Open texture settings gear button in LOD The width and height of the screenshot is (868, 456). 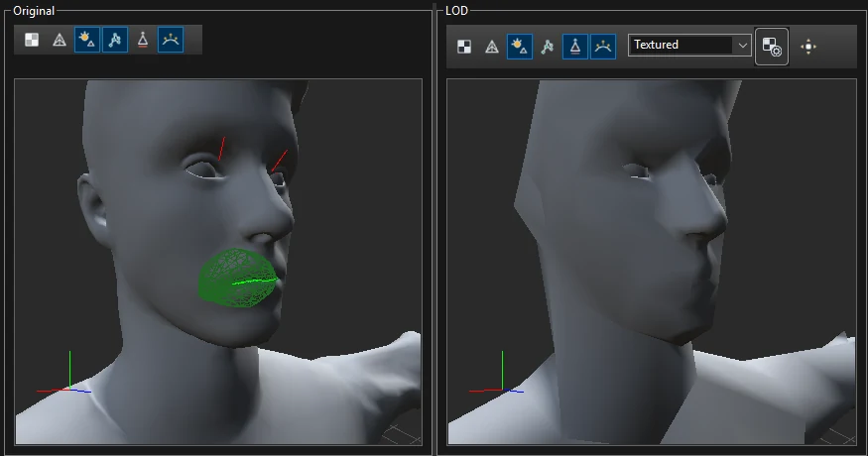pos(772,47)
